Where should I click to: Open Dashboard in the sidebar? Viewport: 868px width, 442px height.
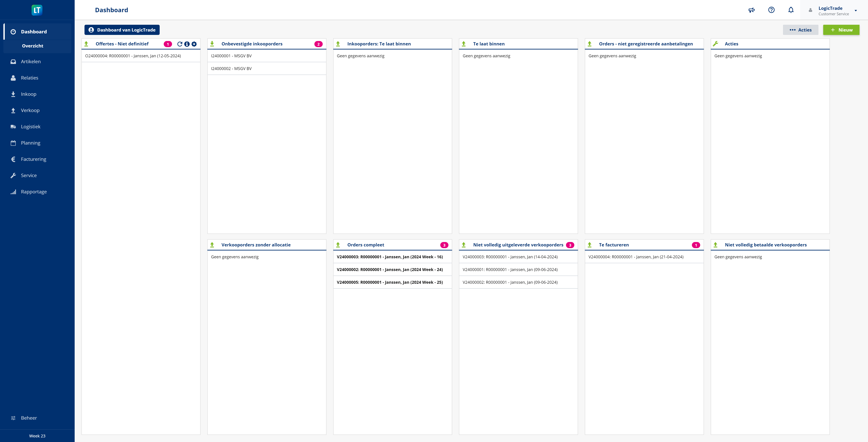[x=37, y=32]
